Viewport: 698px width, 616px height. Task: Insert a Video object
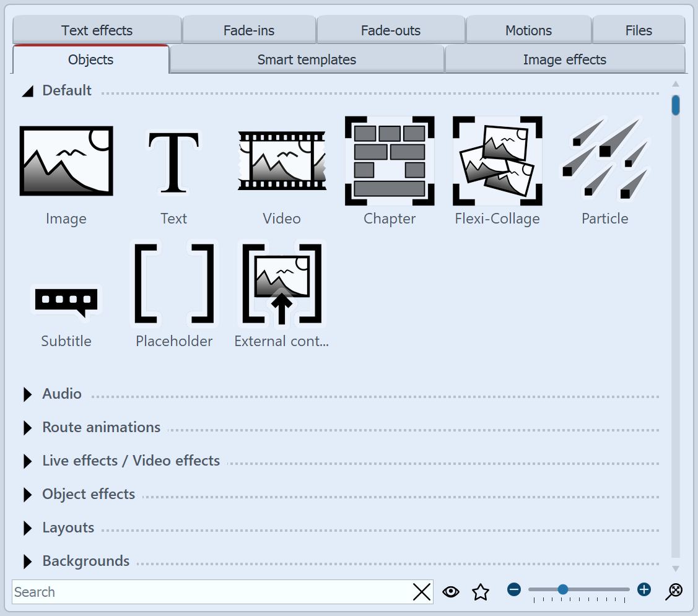coord(281,160)
